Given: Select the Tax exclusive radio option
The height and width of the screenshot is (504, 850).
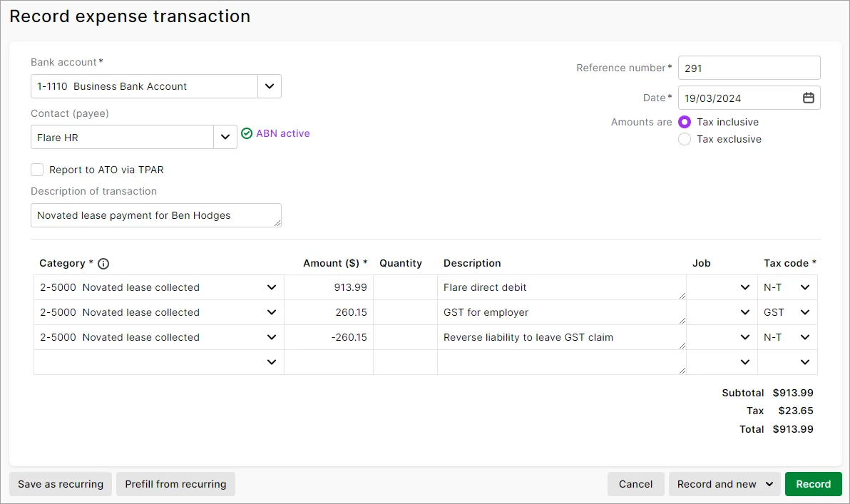Looking at the screenshot, I should [x=685, y=139].
